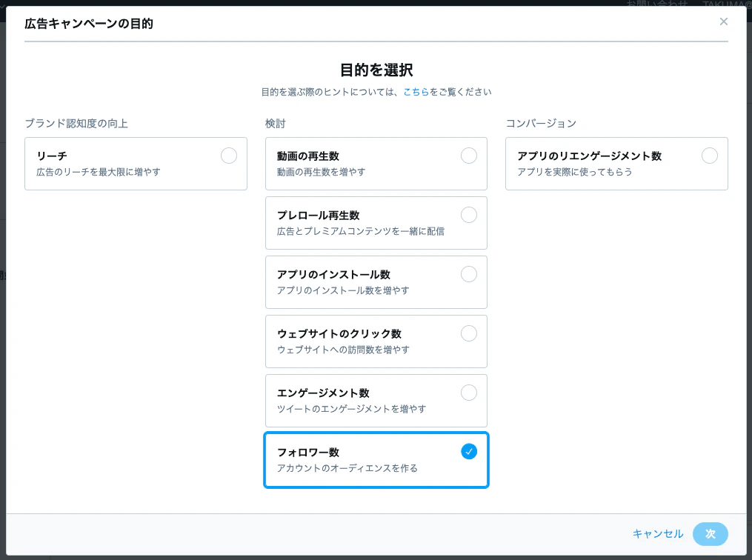Image resolution: width=752 pixels, height=560 pixels.
Task: Select the 動画の再生数 radio button
Action: [x=469, y=156]
